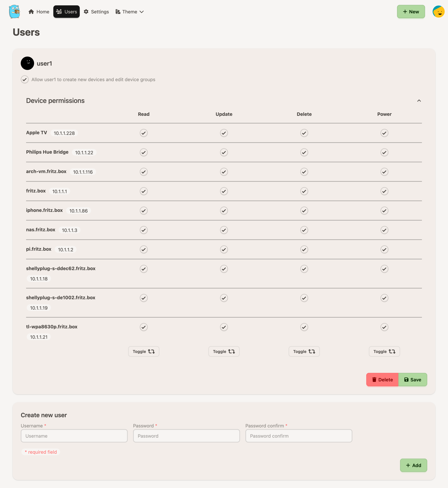
Task: Click user1's black avatar icon
Action: click(x=27, y=63)
